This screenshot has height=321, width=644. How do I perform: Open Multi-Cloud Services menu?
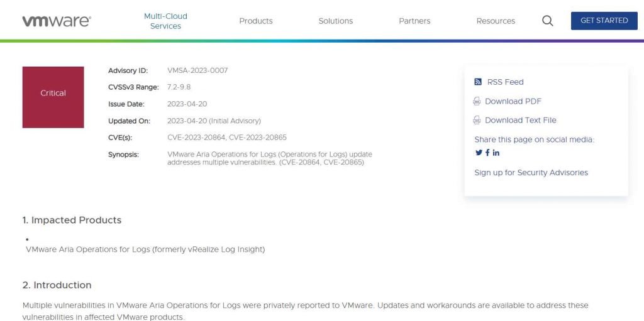pos(165,21)
